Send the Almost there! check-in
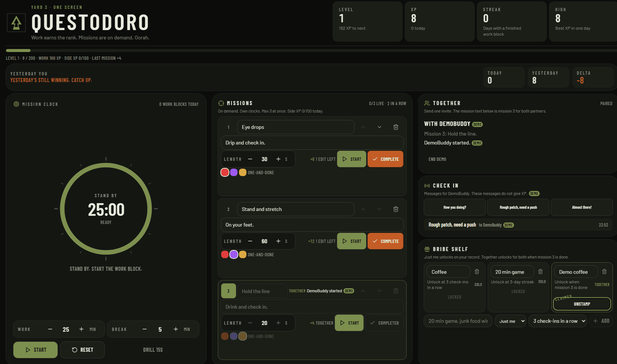The width and height of the screenshot is (617, 364). pos(582,207)
